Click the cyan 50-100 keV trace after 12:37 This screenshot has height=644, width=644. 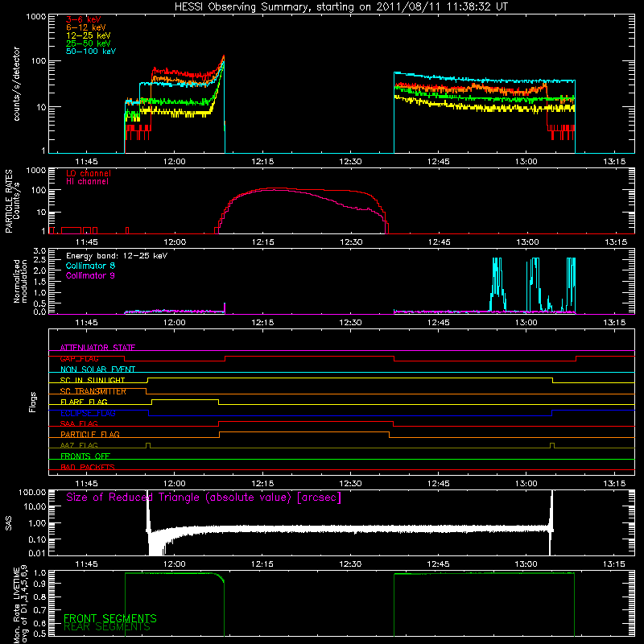pyautogui.click(x=485, y=79)
